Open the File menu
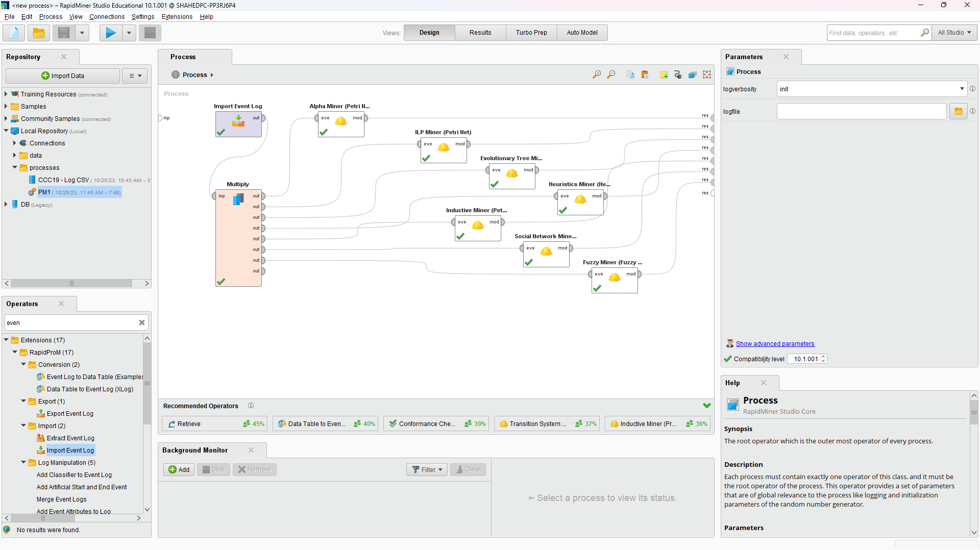Screen dimensions: 980x550 [9, 17]
